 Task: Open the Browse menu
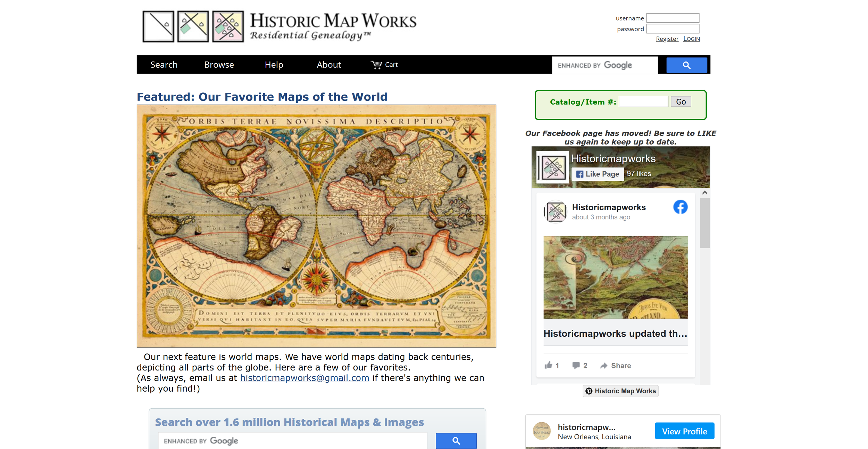point(219,65)
